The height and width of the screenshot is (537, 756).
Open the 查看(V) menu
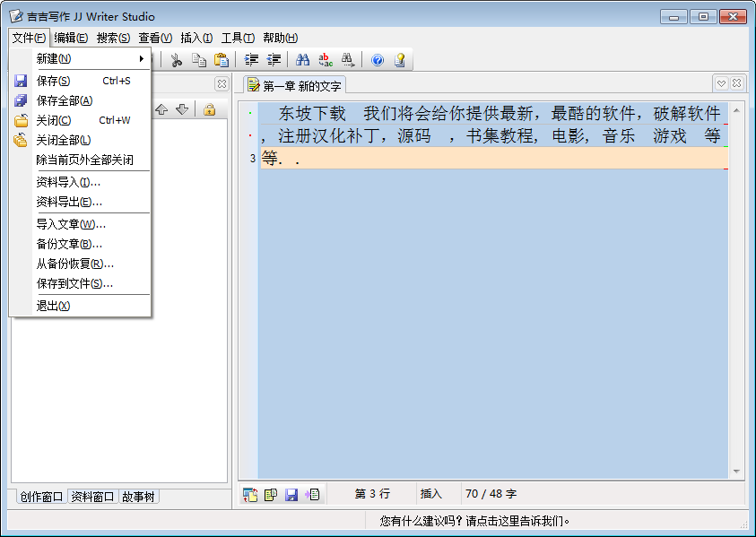coord(155,38)
